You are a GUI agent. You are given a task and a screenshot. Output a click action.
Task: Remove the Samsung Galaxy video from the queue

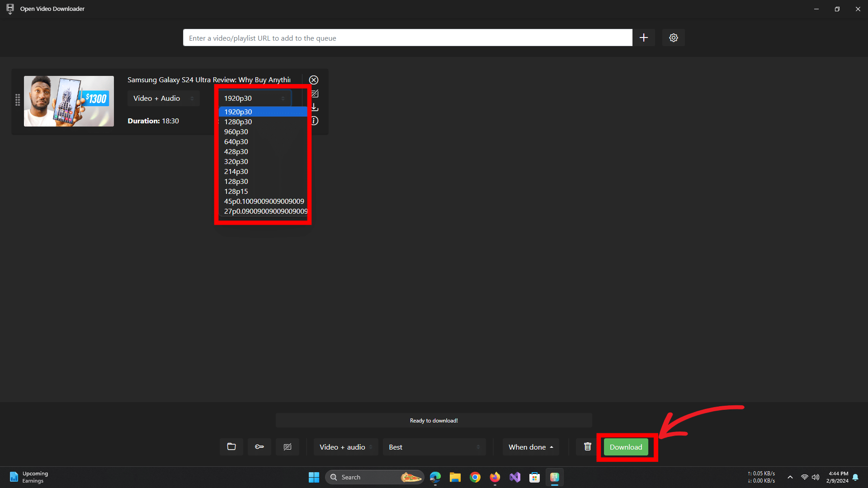[x=314, y=80]
